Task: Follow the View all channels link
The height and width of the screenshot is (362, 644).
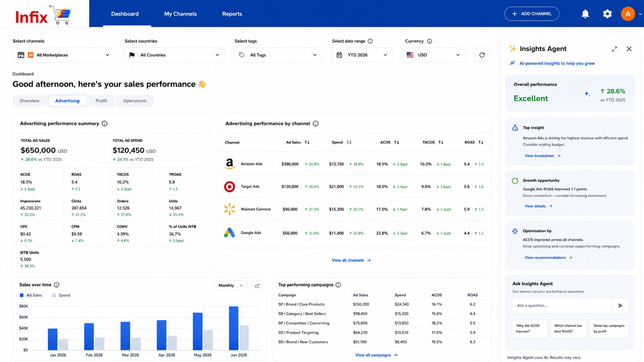Action: coord(351,260)
